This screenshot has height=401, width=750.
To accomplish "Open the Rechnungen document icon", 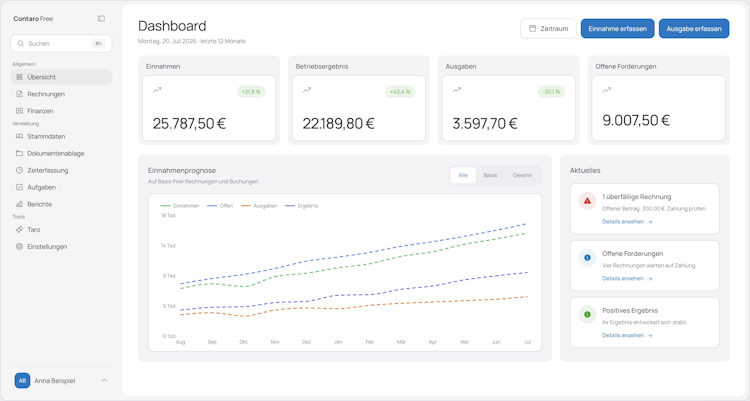I will (x=19, y=94).
